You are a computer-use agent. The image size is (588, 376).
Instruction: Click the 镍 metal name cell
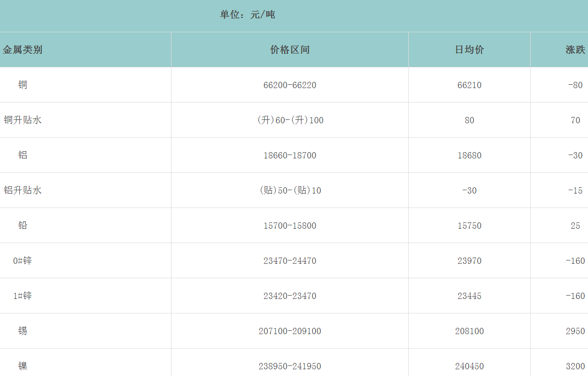tap(23, 366)
